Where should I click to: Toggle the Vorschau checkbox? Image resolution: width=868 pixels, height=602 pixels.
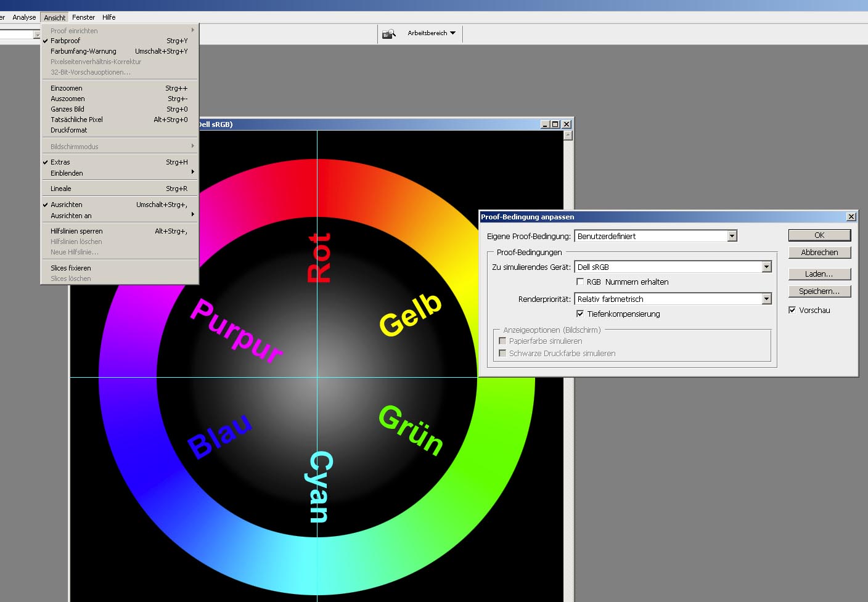792,311
